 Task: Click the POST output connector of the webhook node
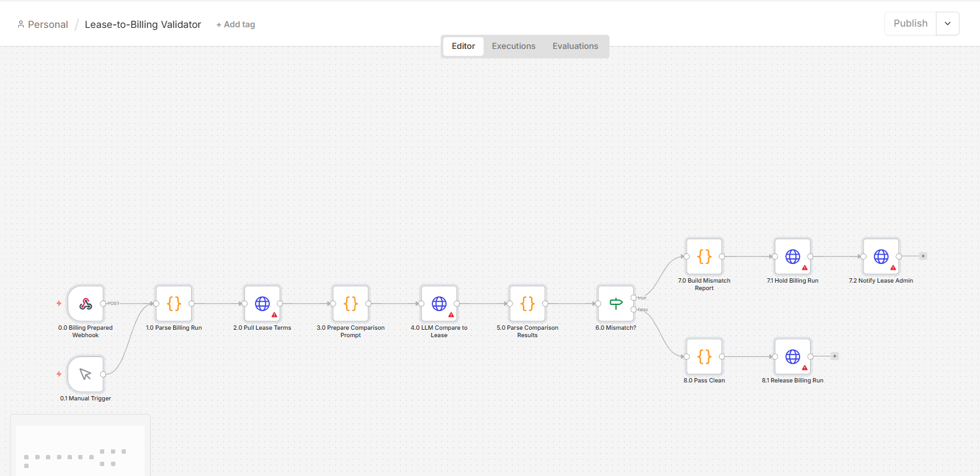pyautogui.click(x=103, y=304)
